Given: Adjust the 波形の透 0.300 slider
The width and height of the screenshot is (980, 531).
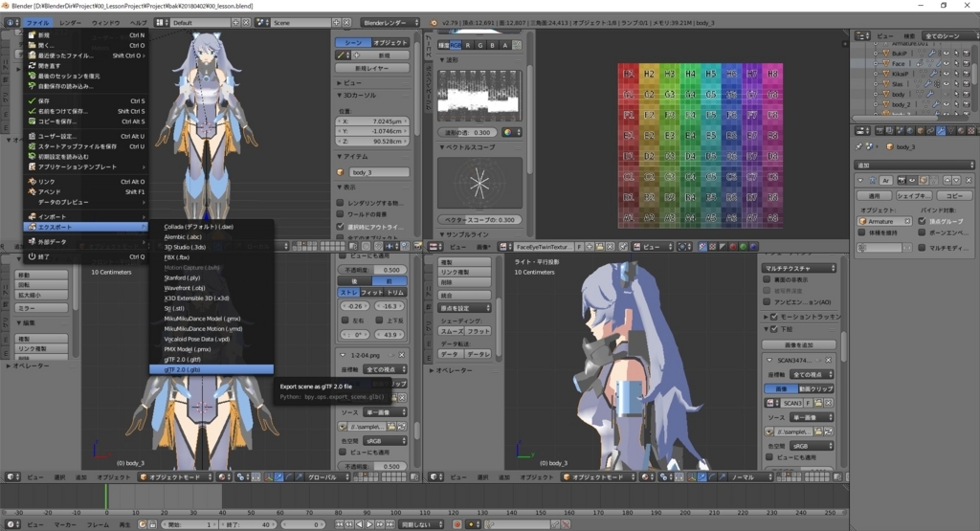Looking at the screenshot, I should [467, 132].
